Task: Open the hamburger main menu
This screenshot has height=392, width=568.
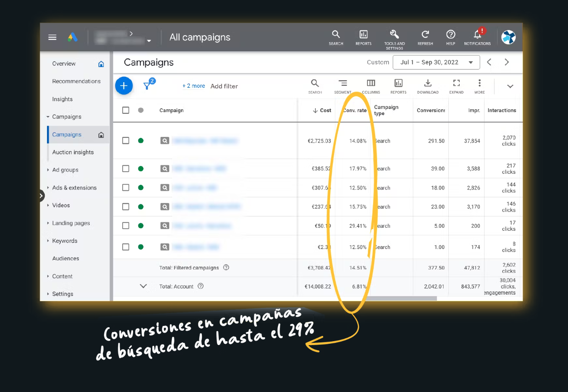Action: (52, 37)
